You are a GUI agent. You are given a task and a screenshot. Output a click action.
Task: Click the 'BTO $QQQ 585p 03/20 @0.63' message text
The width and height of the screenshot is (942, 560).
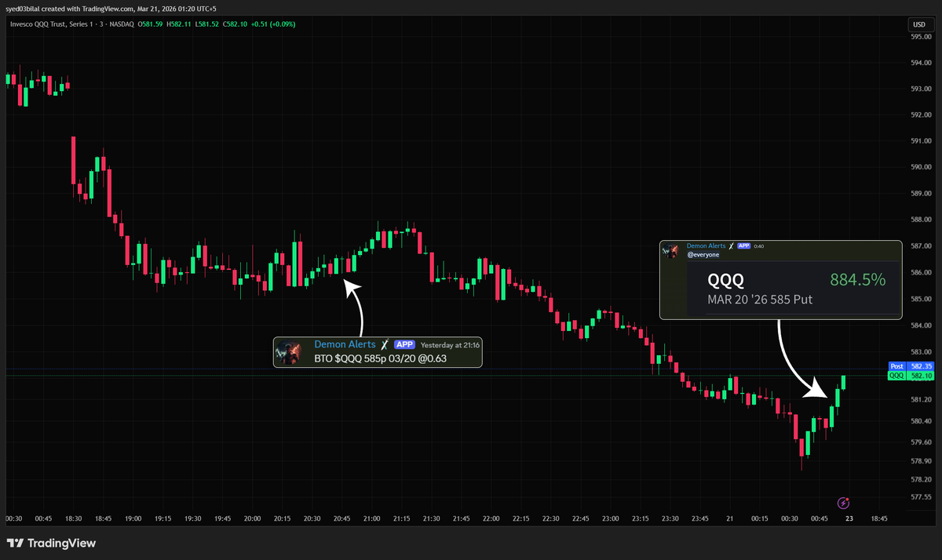point(380,358)
